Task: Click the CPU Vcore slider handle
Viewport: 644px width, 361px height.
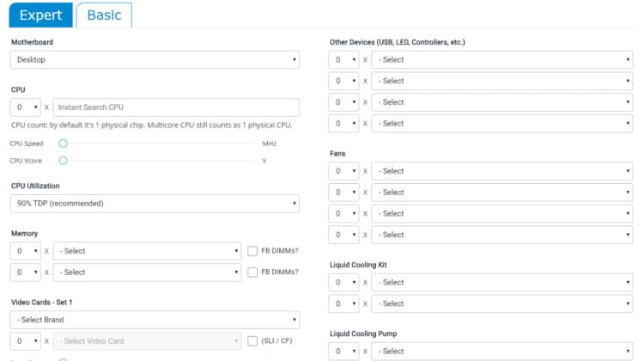Action: (63, 161)
